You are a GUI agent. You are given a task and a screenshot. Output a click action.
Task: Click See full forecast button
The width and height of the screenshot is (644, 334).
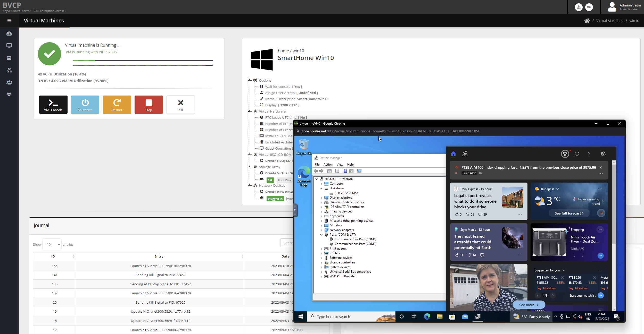click(x=569, y=213)
